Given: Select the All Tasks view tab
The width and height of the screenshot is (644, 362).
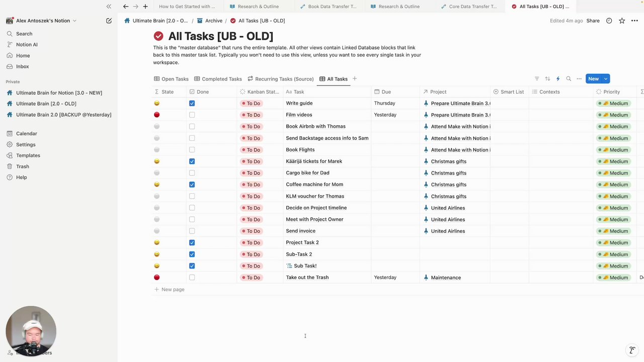Looking at the screenshot, I should click(334, 79).
